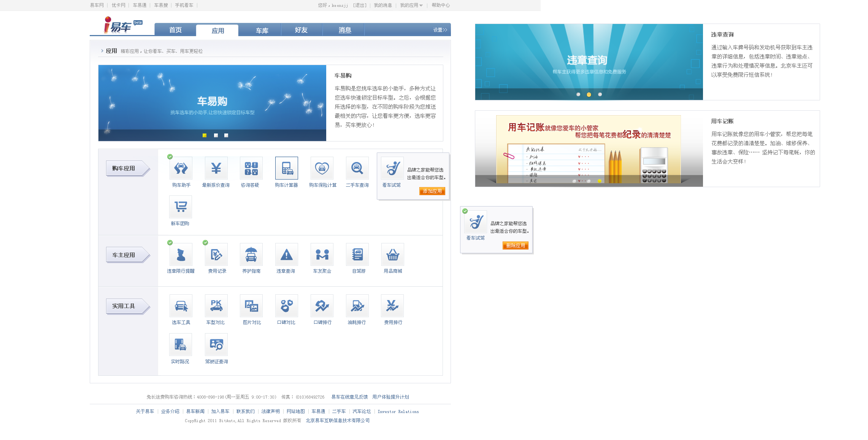This screenshot has height=440, width=868.
Task: Click the 咨询答疑 app icon
Action: coord(251,168)
